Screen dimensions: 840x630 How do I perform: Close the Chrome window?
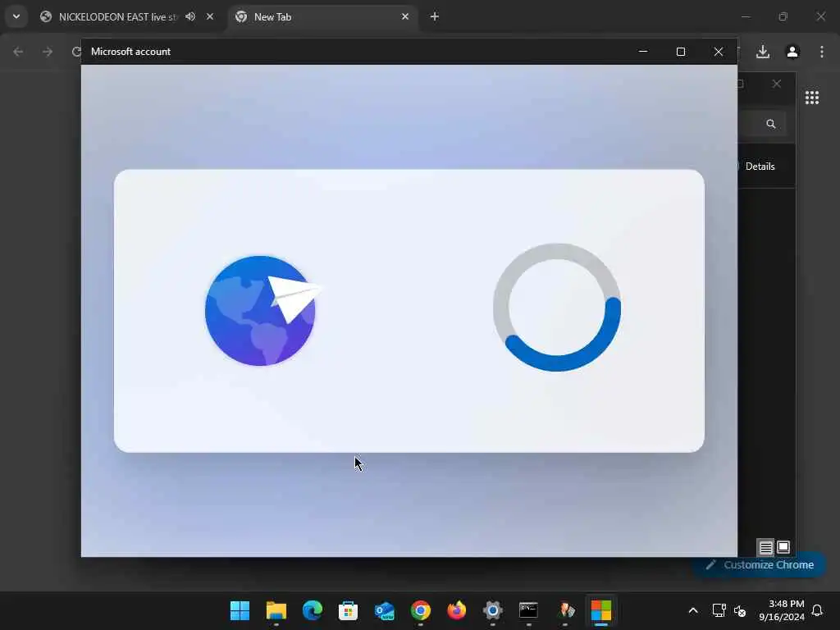(x=820, y=16)
